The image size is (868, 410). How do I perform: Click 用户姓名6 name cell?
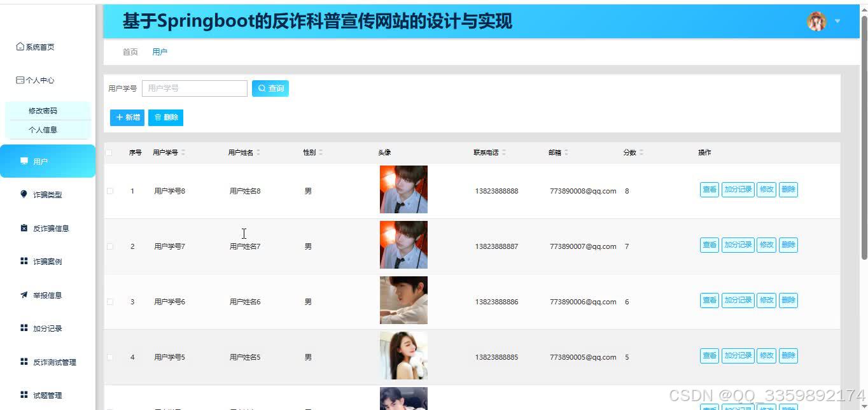tap(245, 302)
